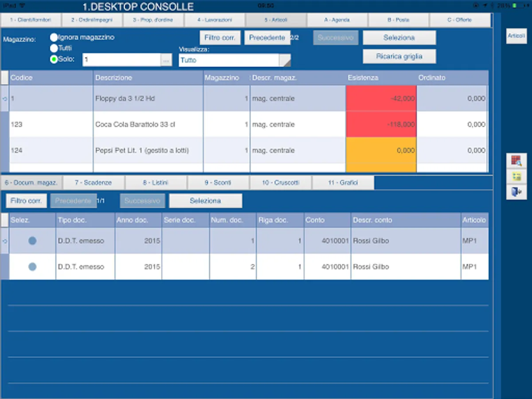
Task: Toggle selection circle for document number 2
Action: tap(32, 267)
